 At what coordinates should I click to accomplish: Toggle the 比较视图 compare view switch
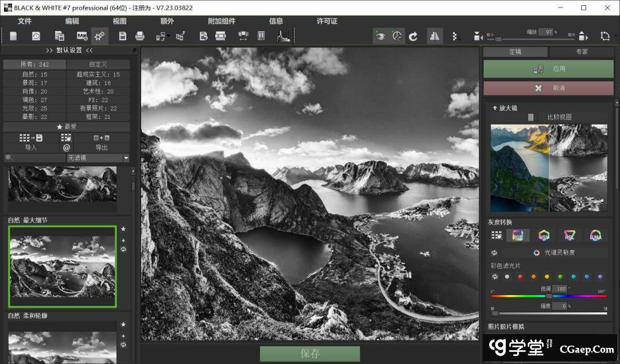click(x=532, y=117)
